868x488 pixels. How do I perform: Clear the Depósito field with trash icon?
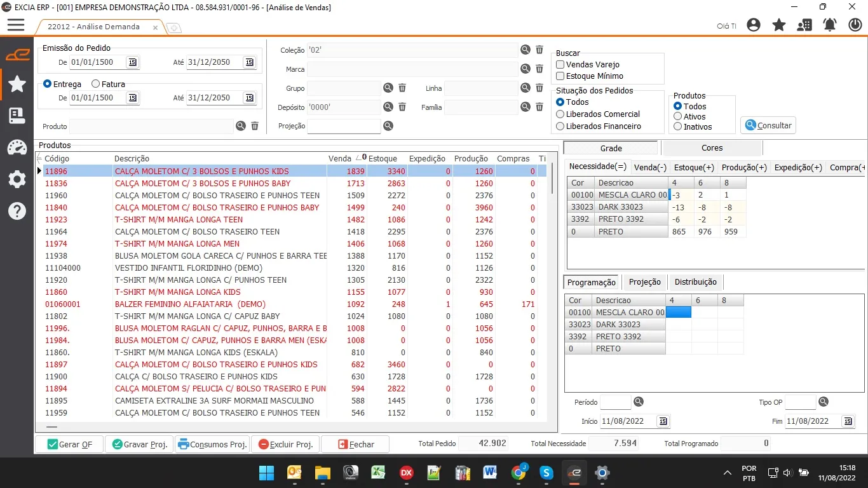tap(402, 107)
